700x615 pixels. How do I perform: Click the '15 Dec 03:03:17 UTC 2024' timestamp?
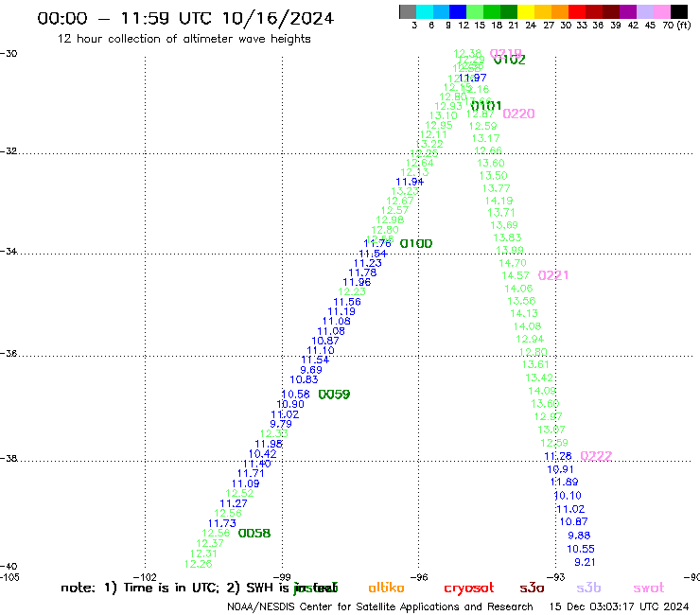pyautogui.click(x=620, y=607)
